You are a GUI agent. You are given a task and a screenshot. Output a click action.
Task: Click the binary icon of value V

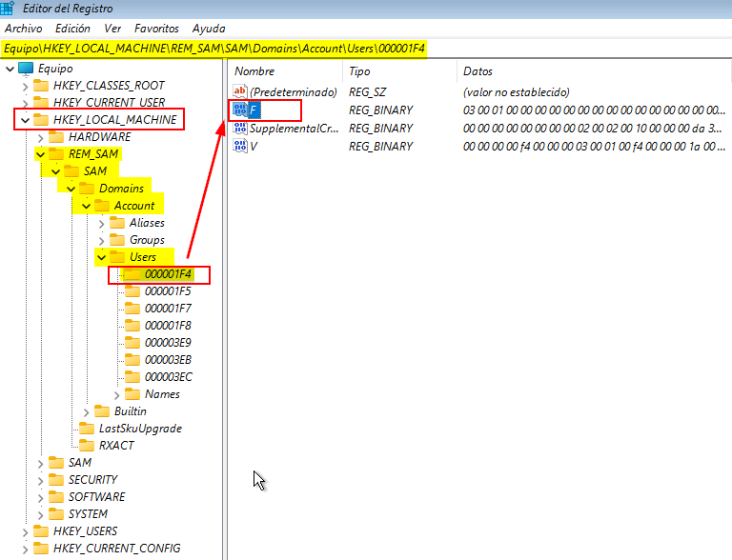[240, 147]
